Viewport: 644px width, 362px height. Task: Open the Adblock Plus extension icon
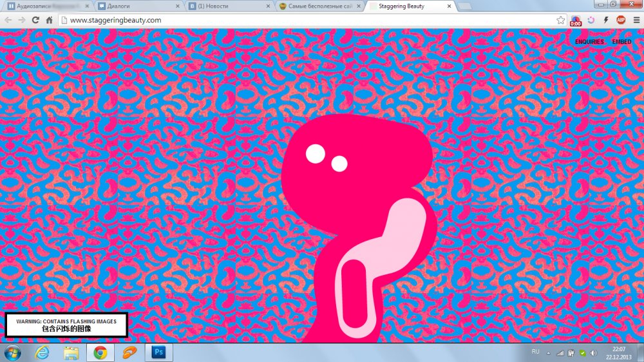621,20
